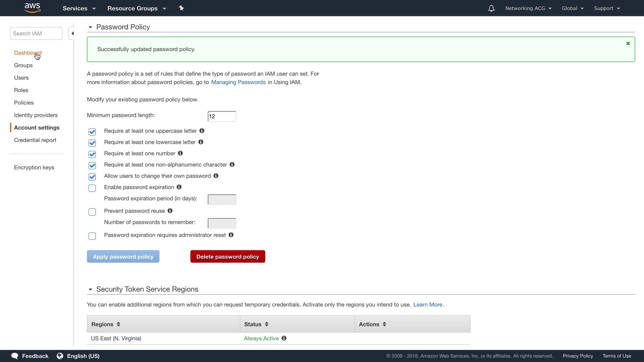
Task: Expand the Networking ACG account dropdown
Action: point(528,8)
